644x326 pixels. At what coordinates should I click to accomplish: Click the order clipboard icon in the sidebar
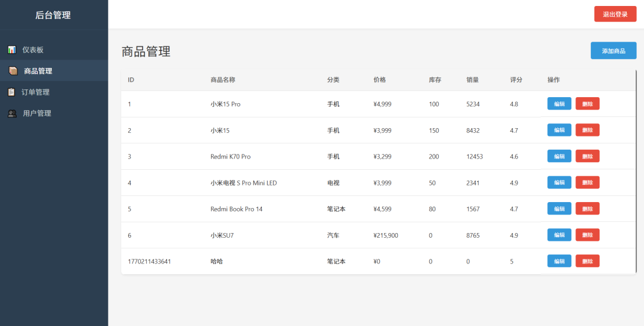pos(11,92)
